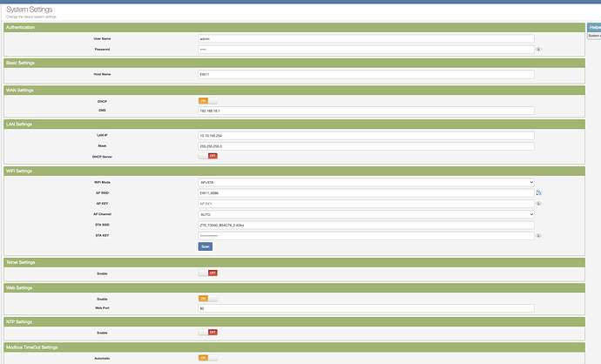
Task: Toggle the WAN DHCP switch
Action: click(x=208, y=101)
